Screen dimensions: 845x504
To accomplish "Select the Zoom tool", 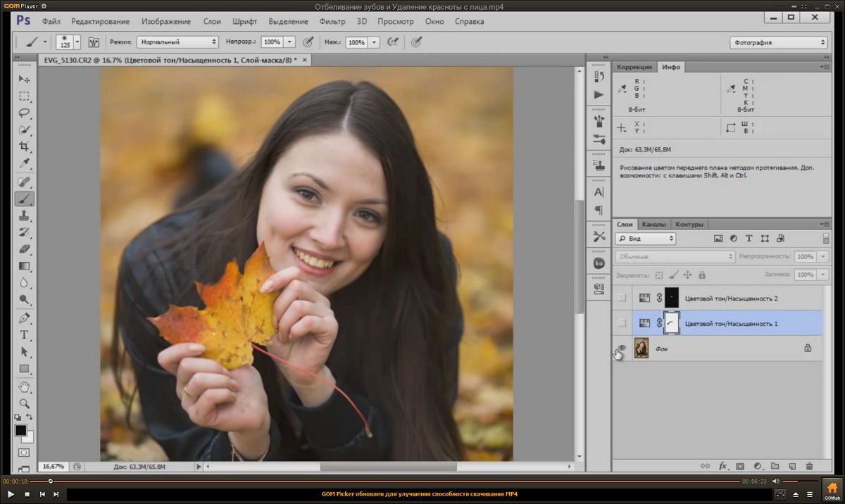I will (25, 403).
